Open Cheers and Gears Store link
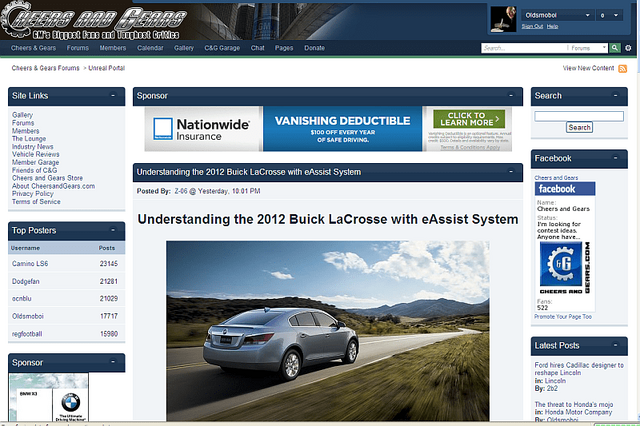Image resolution: width=640 pixels, height=426 pixels. 47,178
